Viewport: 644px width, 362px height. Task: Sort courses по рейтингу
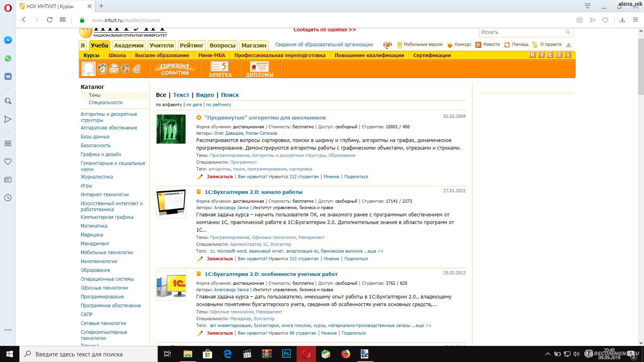pyautogui.click(x=219, y=105)
